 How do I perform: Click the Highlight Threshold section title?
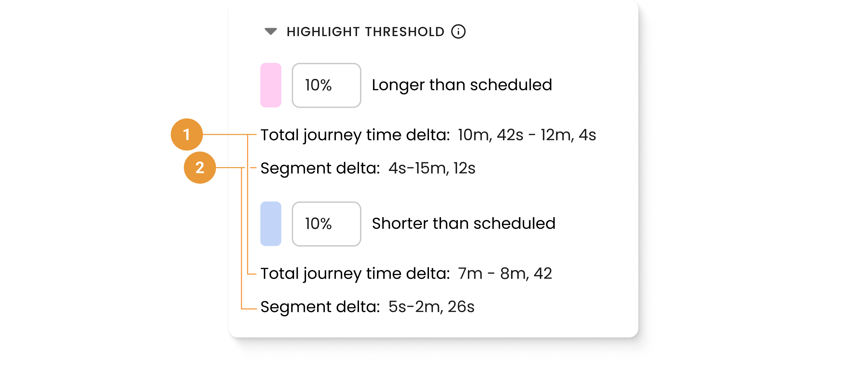tap(365, 32)
